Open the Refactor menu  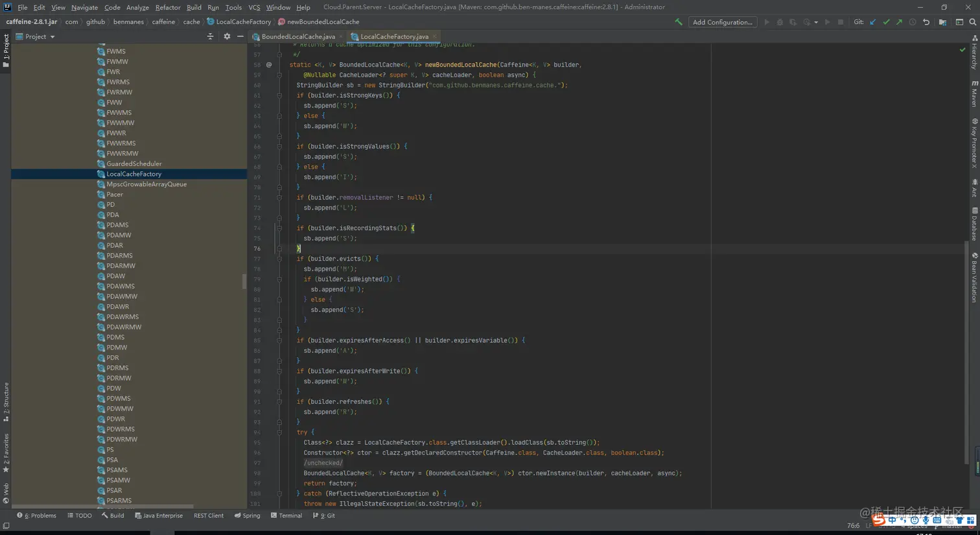[167, 7]
